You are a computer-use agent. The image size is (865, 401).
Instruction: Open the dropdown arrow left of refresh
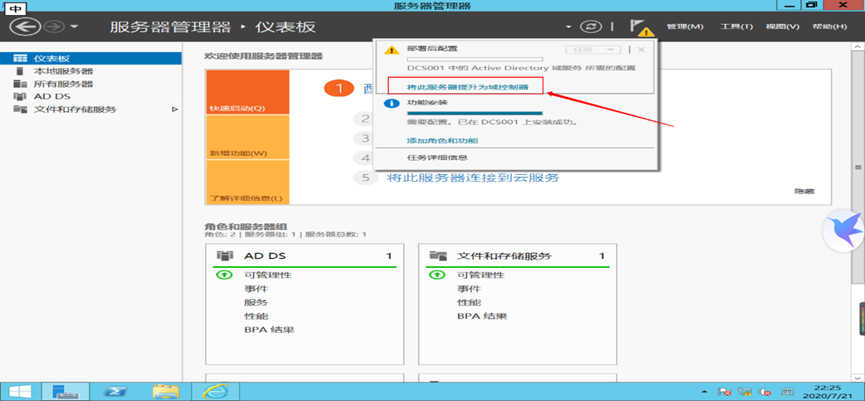coord(569,27)
